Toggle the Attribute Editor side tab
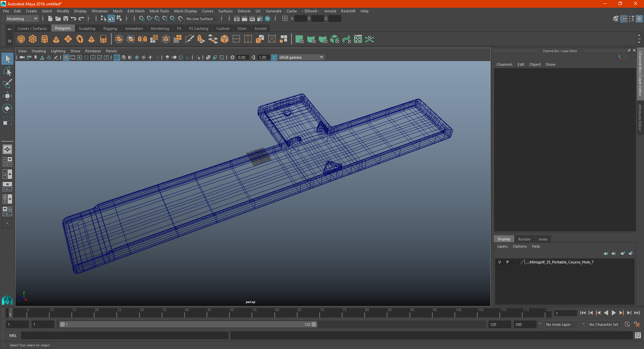Viewport: 644px width, 349px height. pyautogui.click(x=640, y=117)
